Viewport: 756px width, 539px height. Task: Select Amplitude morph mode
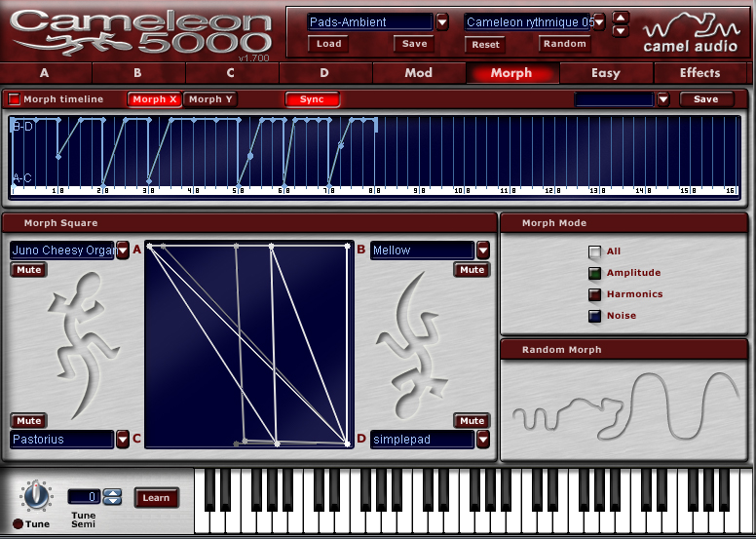pos(594,273)
